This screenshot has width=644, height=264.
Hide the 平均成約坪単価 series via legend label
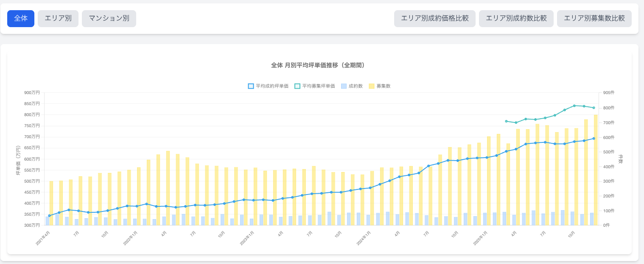[x=272, y=86]
